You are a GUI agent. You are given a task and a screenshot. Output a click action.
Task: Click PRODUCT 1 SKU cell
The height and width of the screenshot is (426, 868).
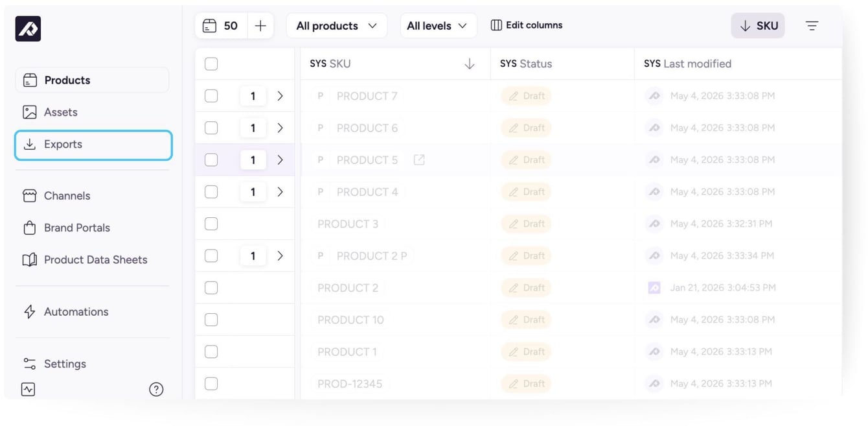coord(395,352)
